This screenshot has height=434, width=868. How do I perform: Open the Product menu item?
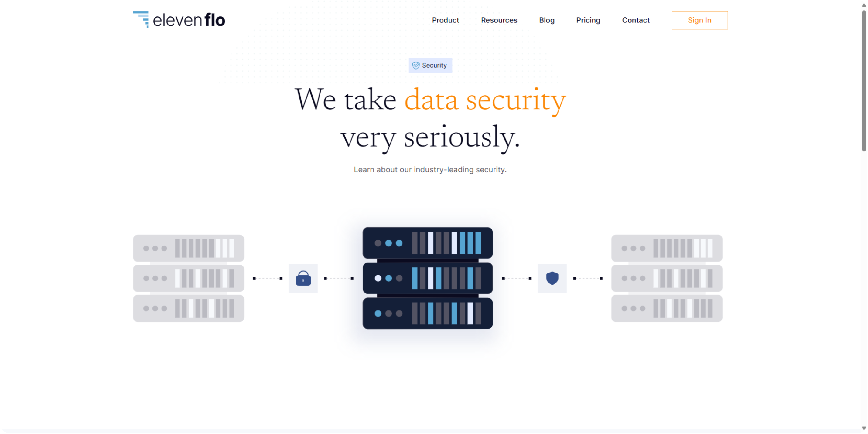tap(445, 20)
